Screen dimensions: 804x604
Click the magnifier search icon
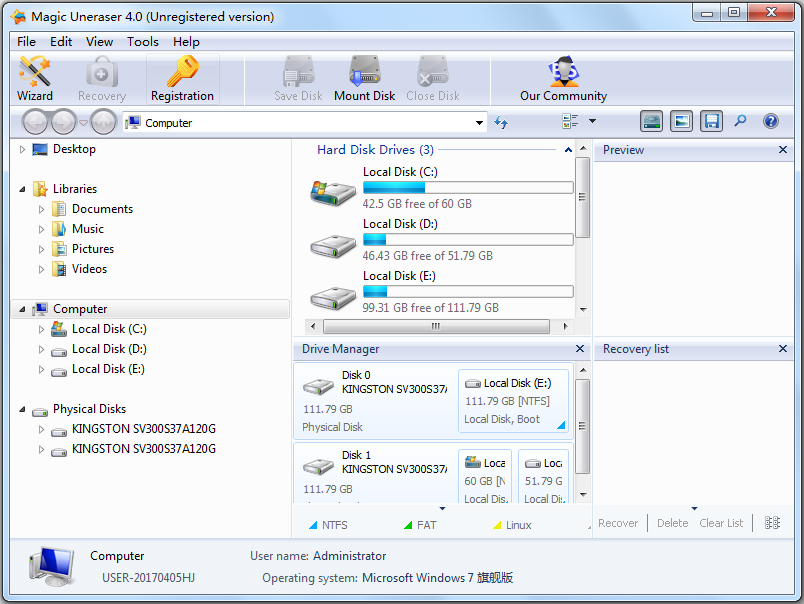tap(740, 121)
